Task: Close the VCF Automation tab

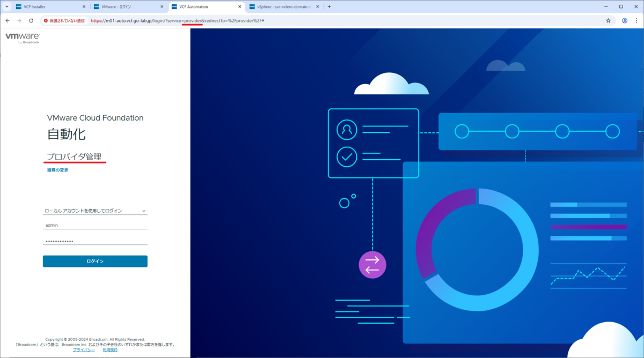Action: pyautogui.click(x=239, y=6)
